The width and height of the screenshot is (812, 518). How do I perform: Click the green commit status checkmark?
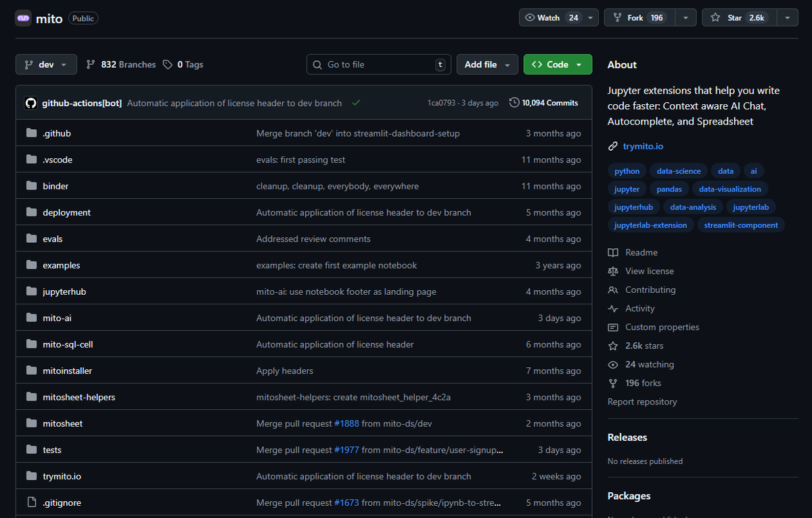pyautogui.click(x=356, y=103)
